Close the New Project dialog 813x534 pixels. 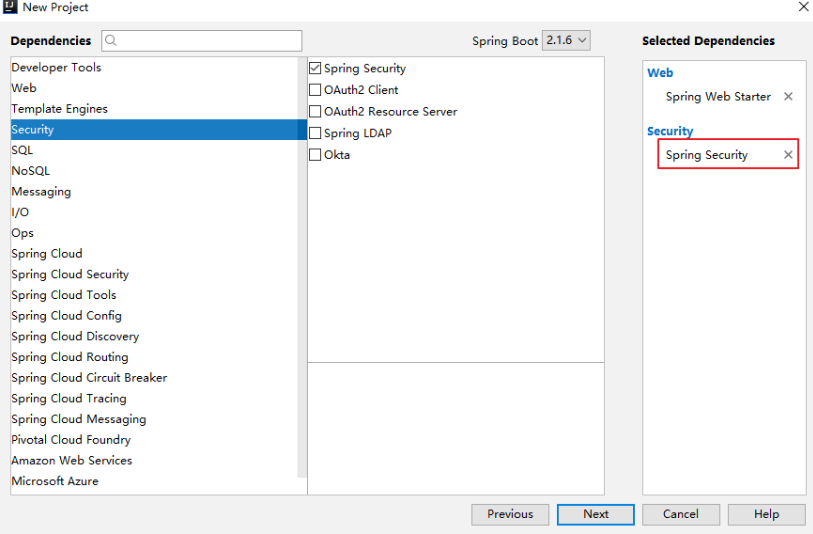(804, 7)
